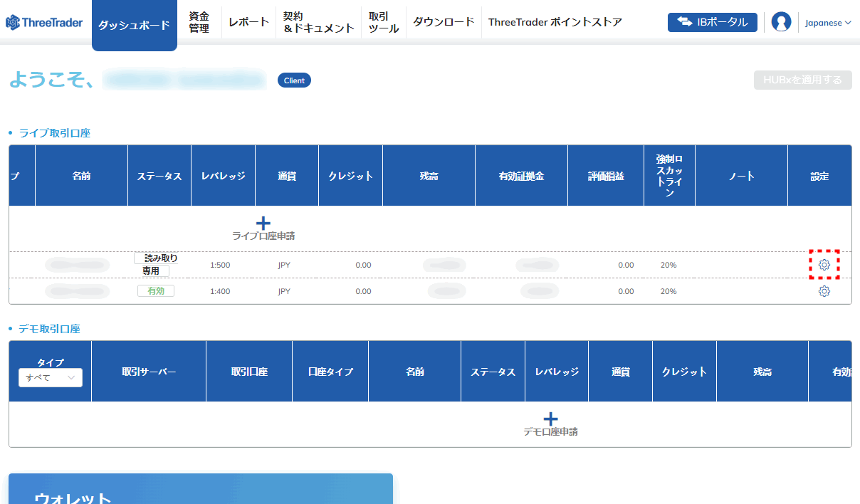Click the demo table 取引サーバー column header
The height and width of the screenshot is (504, 860).
click(x=149, y=372)
